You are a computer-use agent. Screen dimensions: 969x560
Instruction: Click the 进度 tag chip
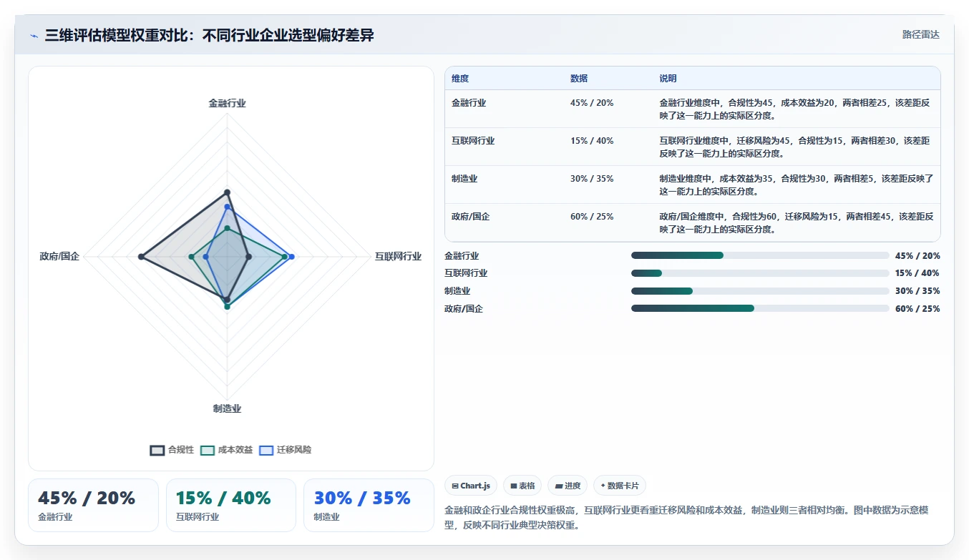(568, 486)
